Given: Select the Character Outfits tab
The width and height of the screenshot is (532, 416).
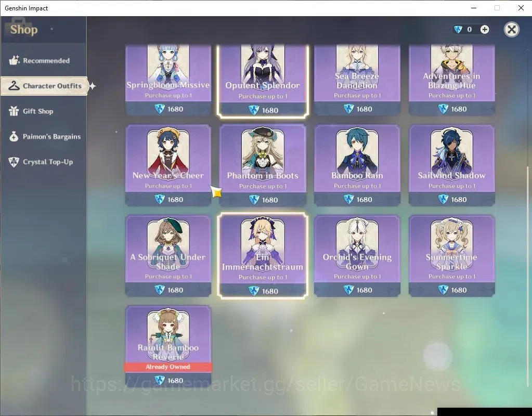Looking at the screenshot, I should (x=44, y=86).
